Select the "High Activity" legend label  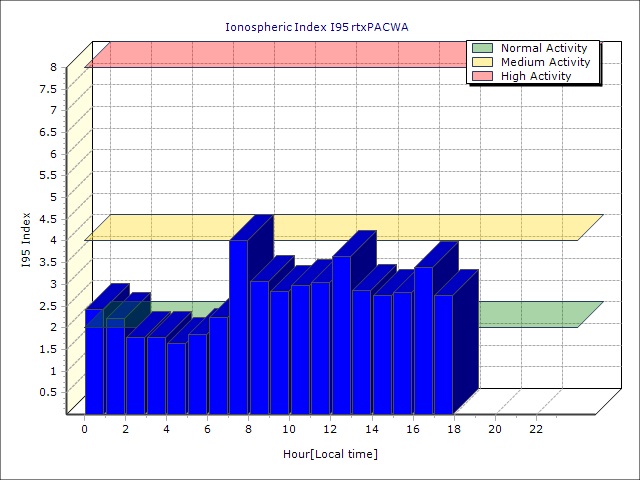pos(536,76)
